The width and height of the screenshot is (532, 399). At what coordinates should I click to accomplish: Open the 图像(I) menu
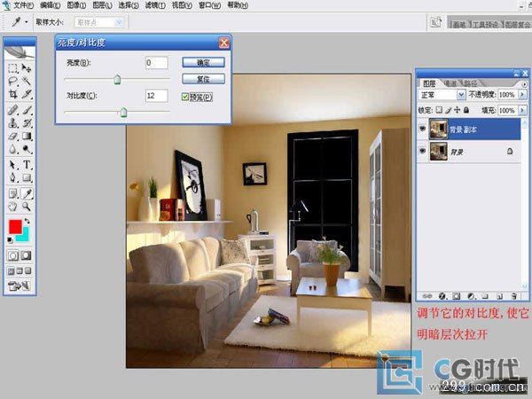[76, 5]
